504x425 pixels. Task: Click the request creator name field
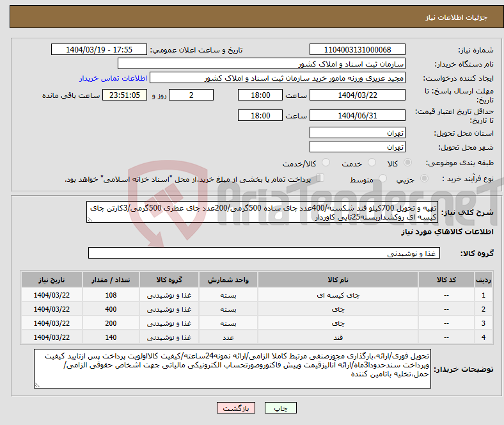278,78
